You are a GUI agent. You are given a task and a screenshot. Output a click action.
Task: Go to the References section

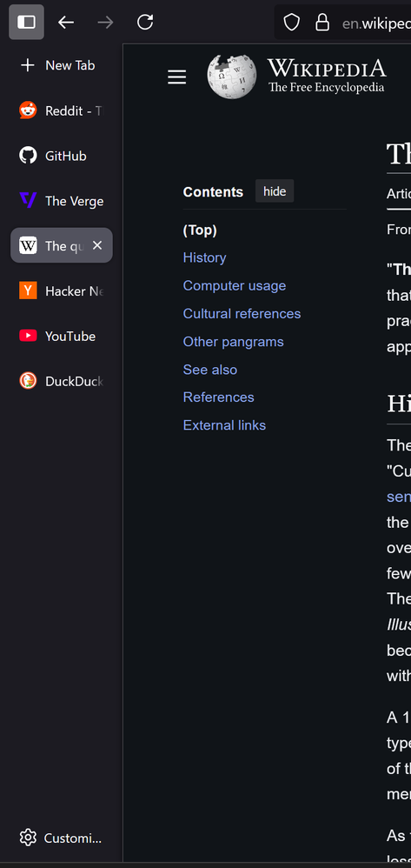tap(218, 397)
